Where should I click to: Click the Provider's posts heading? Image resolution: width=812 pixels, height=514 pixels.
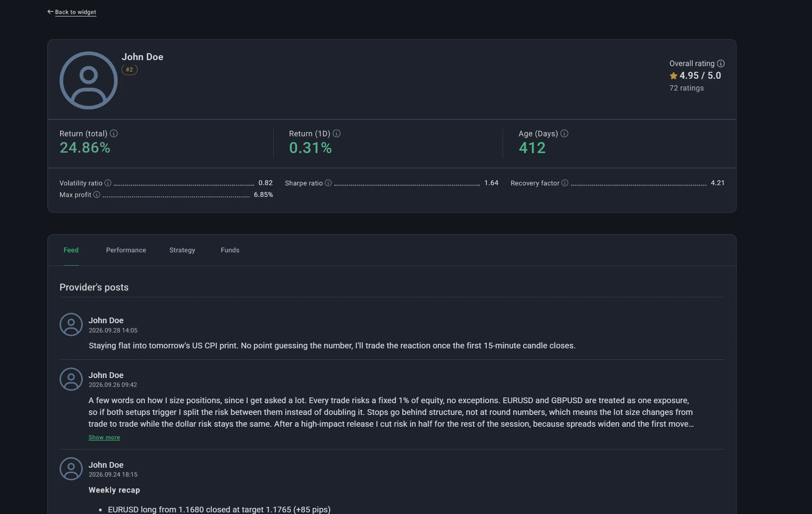coord(94,287)
